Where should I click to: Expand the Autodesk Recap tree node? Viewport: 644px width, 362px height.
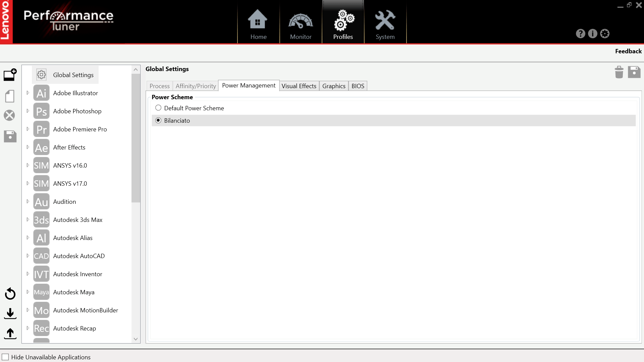[x=28, y=328]
